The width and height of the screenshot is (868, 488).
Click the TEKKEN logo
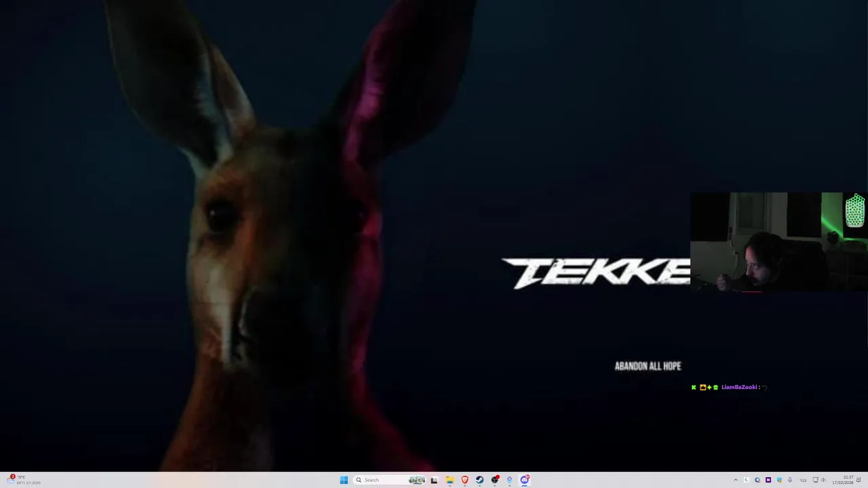(x=596, y=273)
